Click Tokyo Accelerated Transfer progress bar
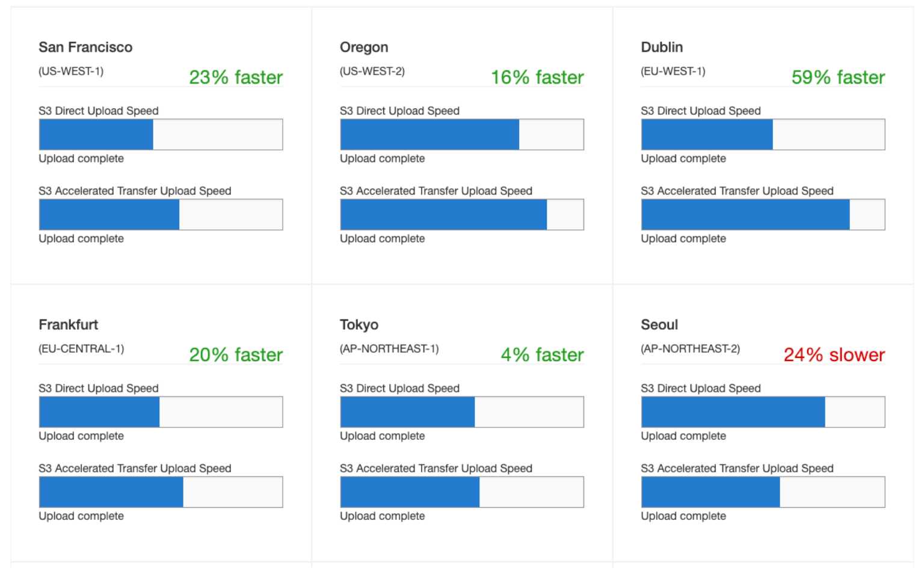This screenshot has width=924, height=574. (461, 492)
